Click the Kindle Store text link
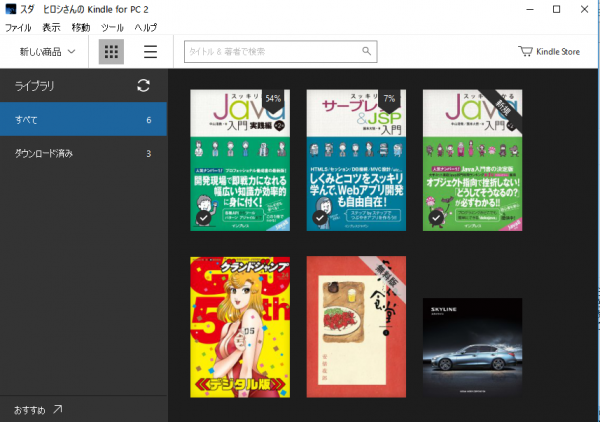The height and width of the screenshot is (422, 600). click(558, 52)
